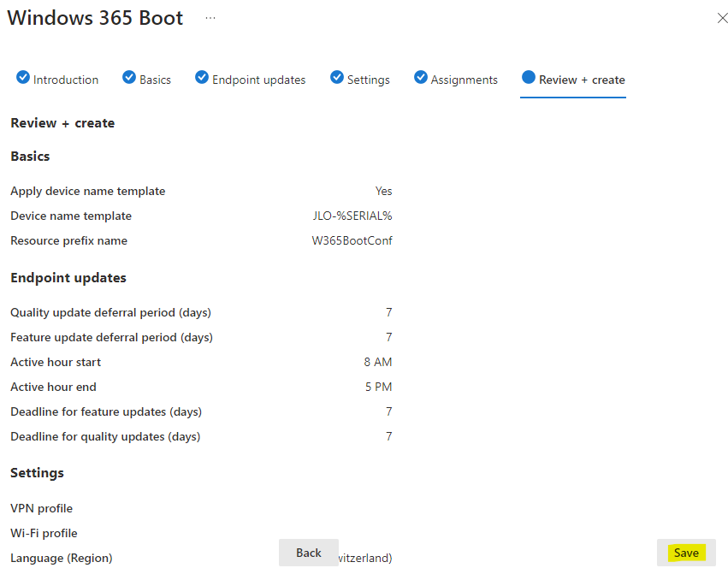Click the quality updates deadline value 7

pyautogui.click(x=389, y=436)
